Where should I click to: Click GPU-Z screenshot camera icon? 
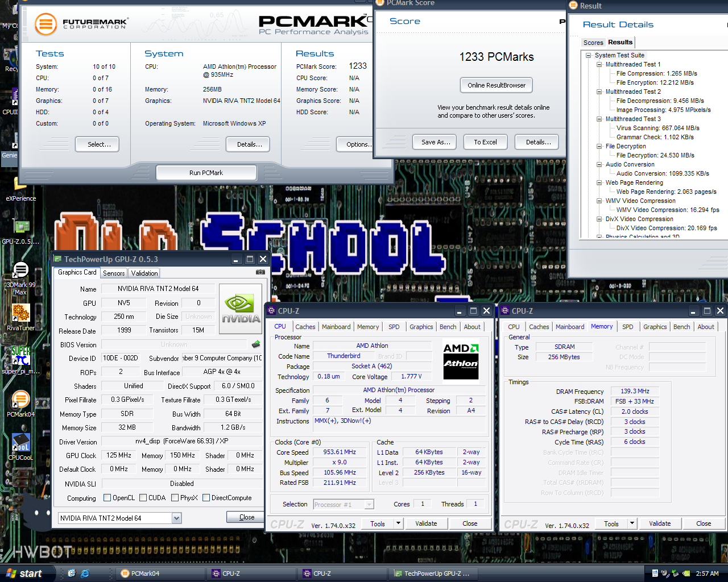pos(260,272)
